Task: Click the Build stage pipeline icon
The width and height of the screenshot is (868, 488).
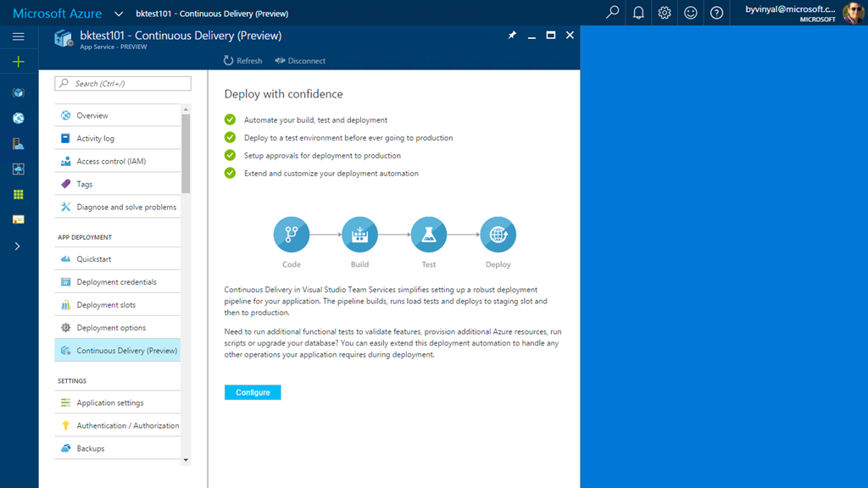Action: pos(359,235)
